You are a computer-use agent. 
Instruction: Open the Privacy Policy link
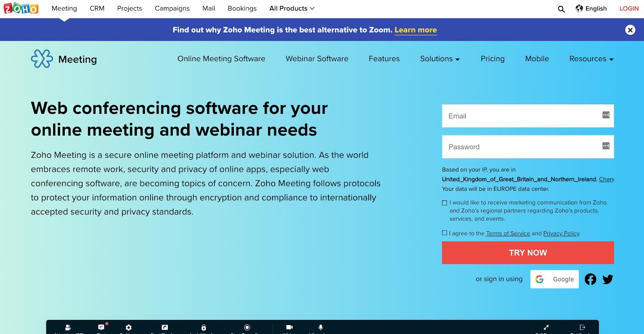click(561, 233)
